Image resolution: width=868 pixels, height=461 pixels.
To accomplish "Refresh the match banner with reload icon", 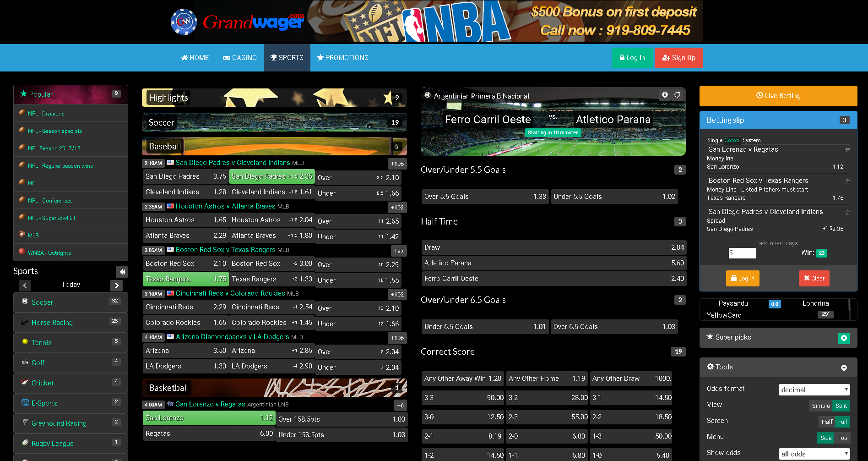I will 677,95.
